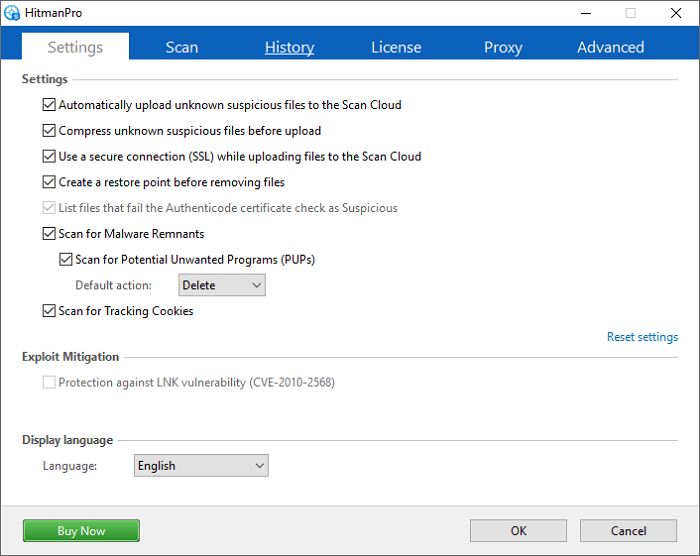Uncheck Scan for Malware Remnants
This screenshot has width=700, height=556.
49,234
